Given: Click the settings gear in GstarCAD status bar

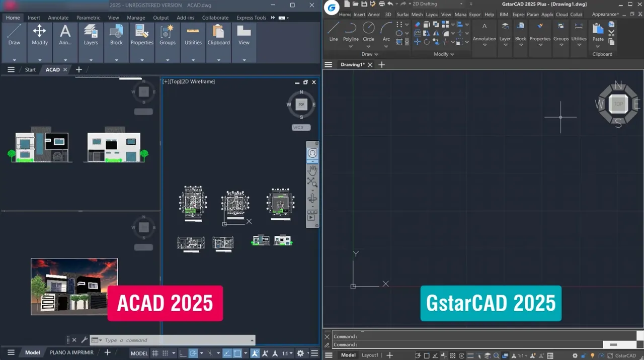Looking at the screenshot, I should coord(575,355).
